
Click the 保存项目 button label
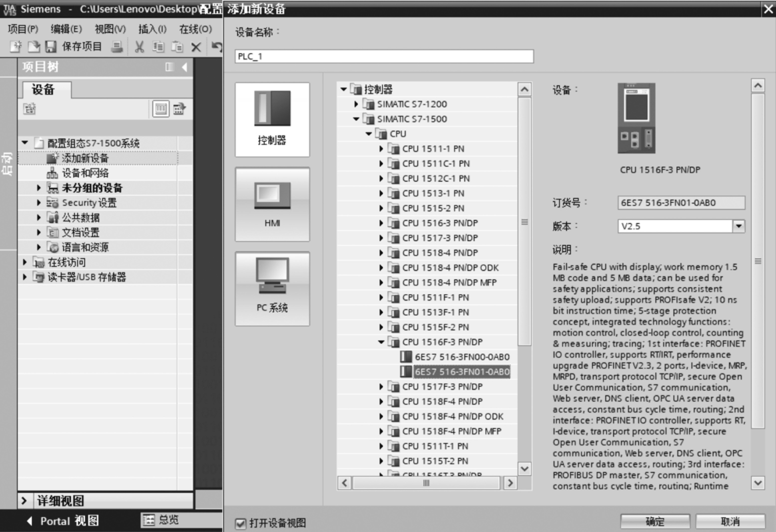pyautogui.click(x=82, y=47)
